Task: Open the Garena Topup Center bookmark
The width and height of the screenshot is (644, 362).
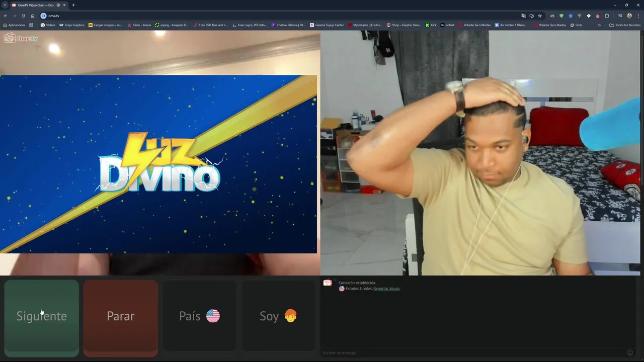Action: [327, 25]
